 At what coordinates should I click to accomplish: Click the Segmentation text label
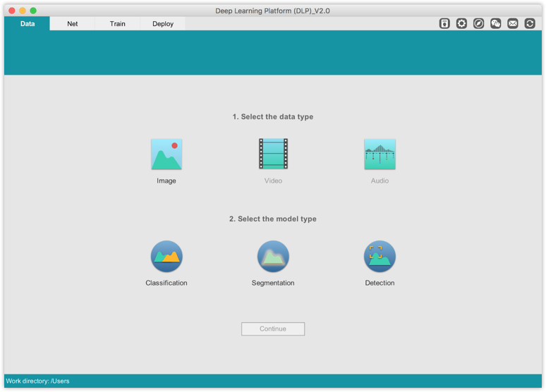click(273, 283)
